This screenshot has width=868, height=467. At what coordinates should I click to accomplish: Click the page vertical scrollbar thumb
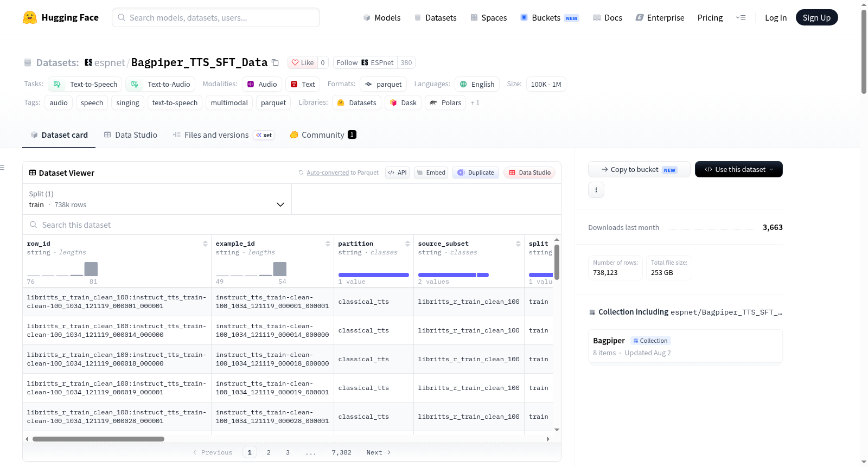tap(864, 52)
